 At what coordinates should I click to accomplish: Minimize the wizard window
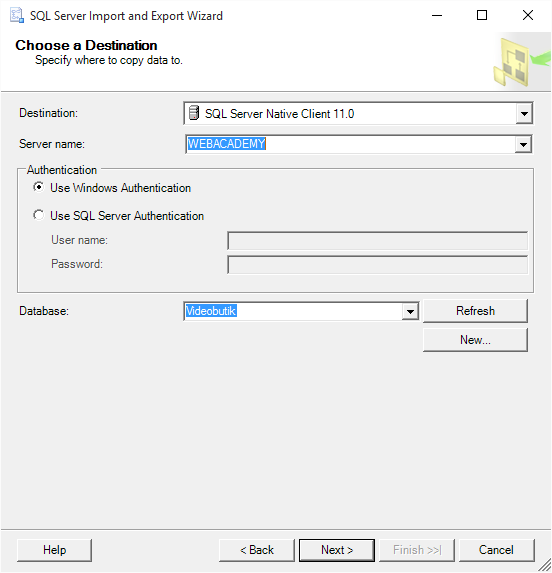437,15
